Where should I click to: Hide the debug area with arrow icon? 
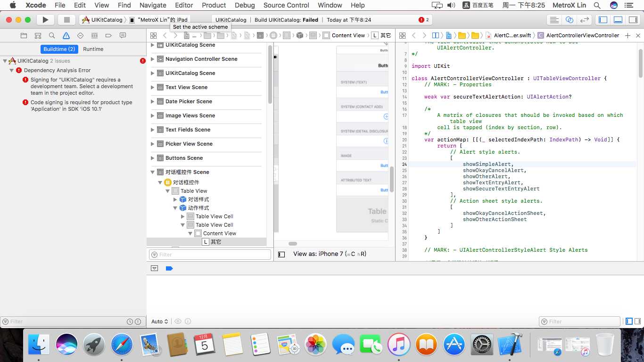[154, 268]
